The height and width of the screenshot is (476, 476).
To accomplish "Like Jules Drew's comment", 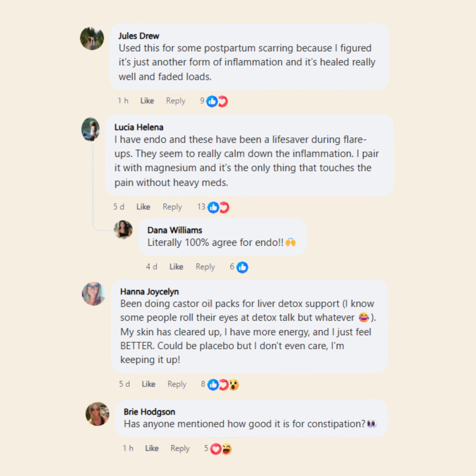I will click(x=147, y=101).
